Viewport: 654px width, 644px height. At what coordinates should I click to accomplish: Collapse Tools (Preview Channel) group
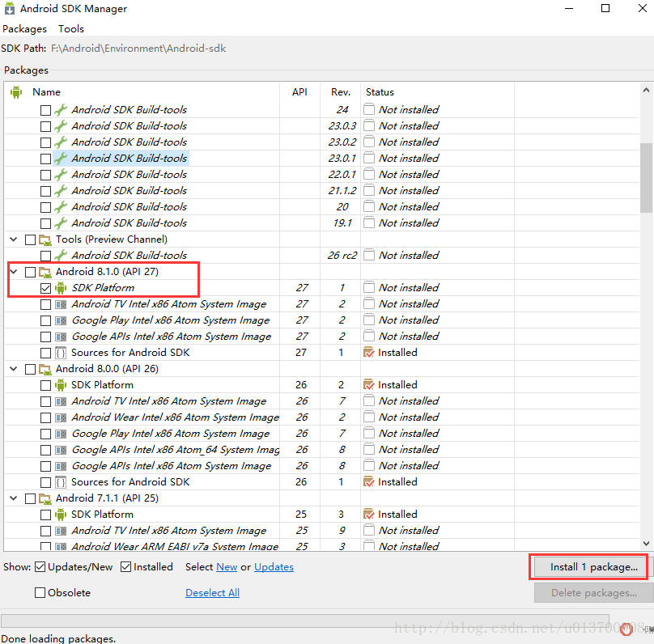pyautogui.click(x=14, y=239)
